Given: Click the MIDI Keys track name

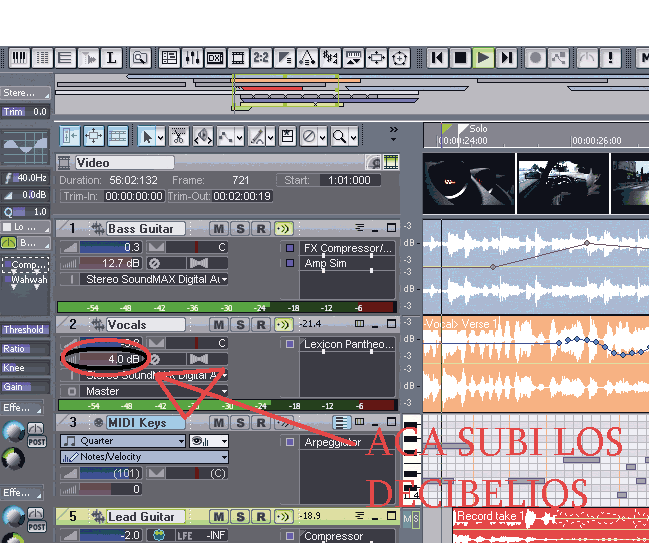Looking at the screenshot, I should point(146,423).
